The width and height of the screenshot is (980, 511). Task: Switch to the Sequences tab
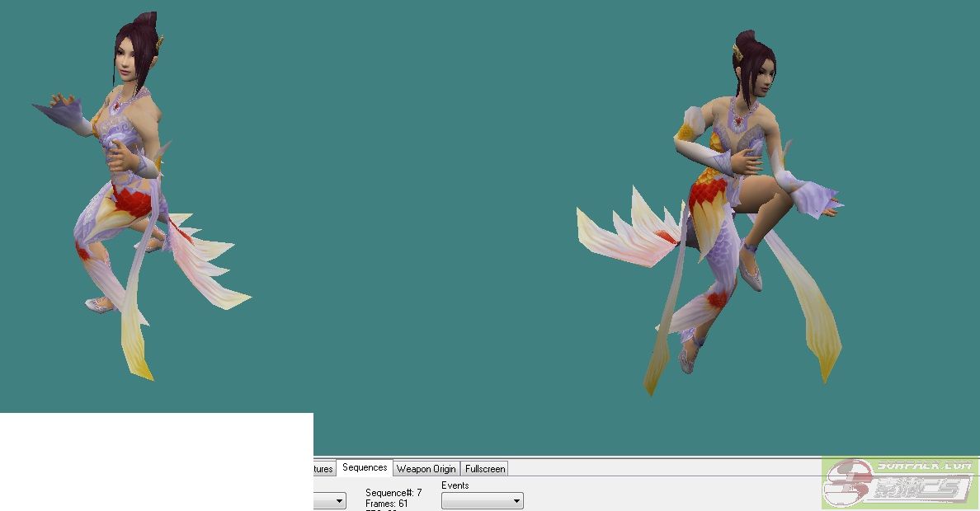(365, 468)
